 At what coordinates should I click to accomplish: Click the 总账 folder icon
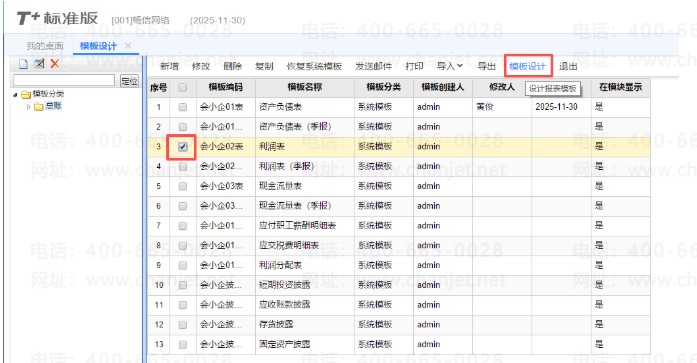coord(39,106)
